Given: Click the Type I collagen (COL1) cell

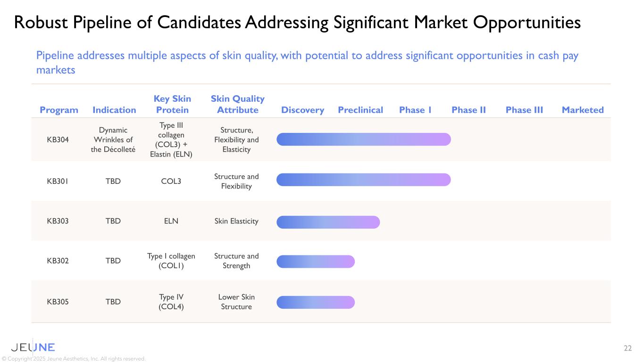Looking at the screenshot, I should (x=171, y=261).
